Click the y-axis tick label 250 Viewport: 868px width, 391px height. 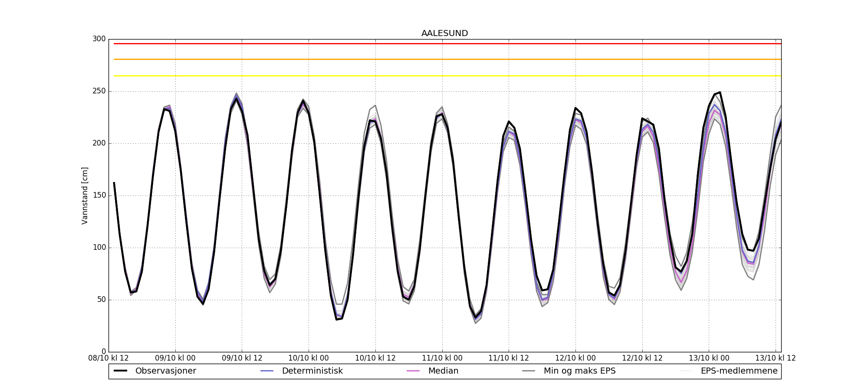point(99,91)
